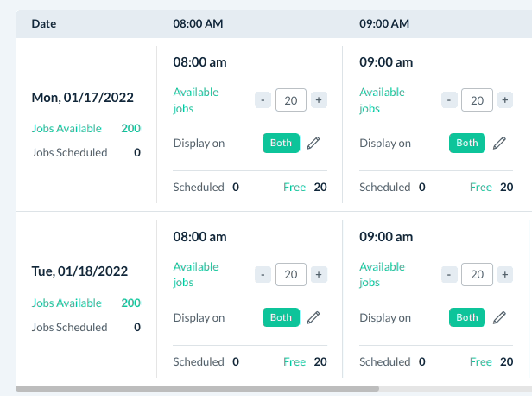Edit Display on for Monday 08:00 am
The image size is (532, 396).
(x=313, y=144)
